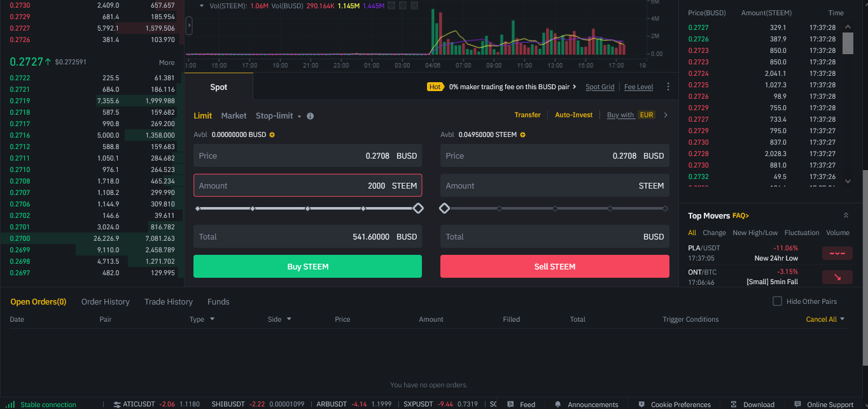Click the ticker settings icon before ATICUSDT

[117, 405]
